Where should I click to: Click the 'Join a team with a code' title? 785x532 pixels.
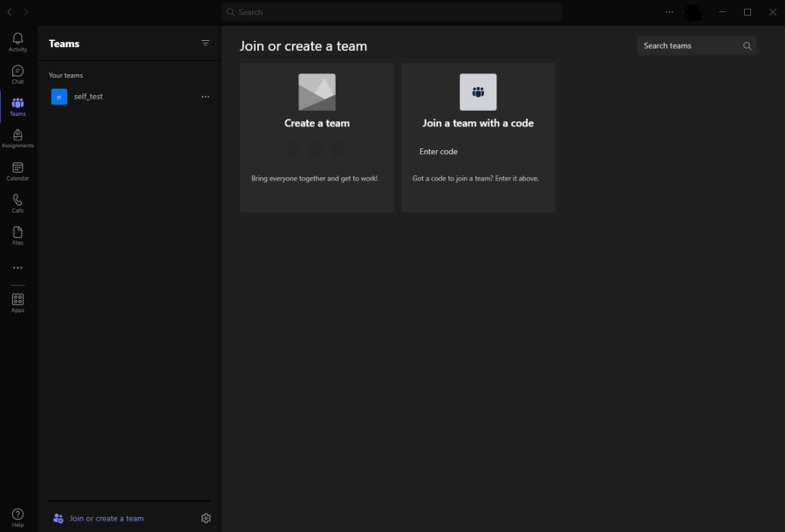pos(478,123)
